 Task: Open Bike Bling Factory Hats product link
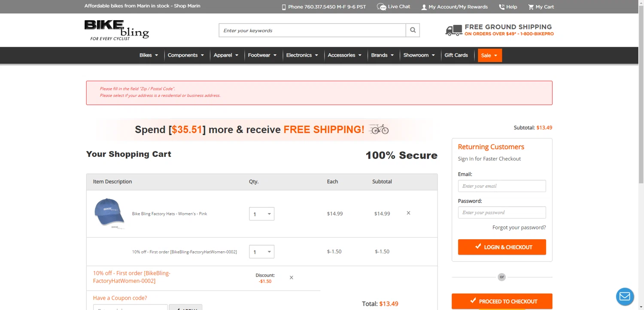(x=170, y=214)
